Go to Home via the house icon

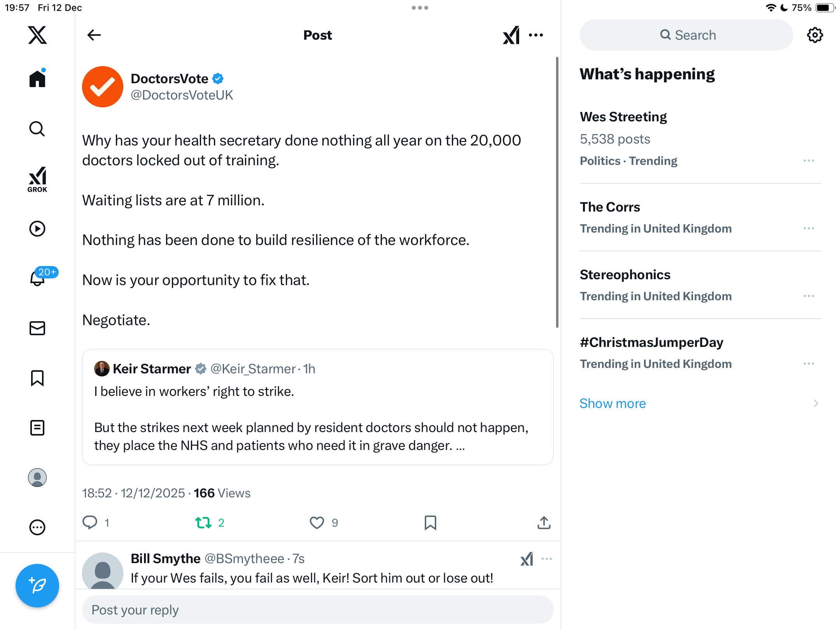pyautogui.click(x=37, y=79)
